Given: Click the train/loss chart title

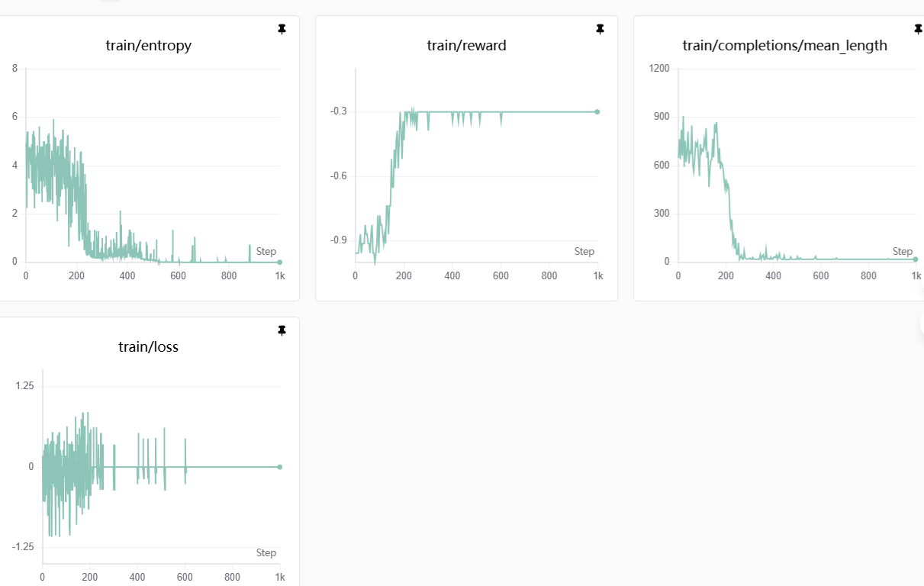Looking at the screenshot, I should coord(149,347).
